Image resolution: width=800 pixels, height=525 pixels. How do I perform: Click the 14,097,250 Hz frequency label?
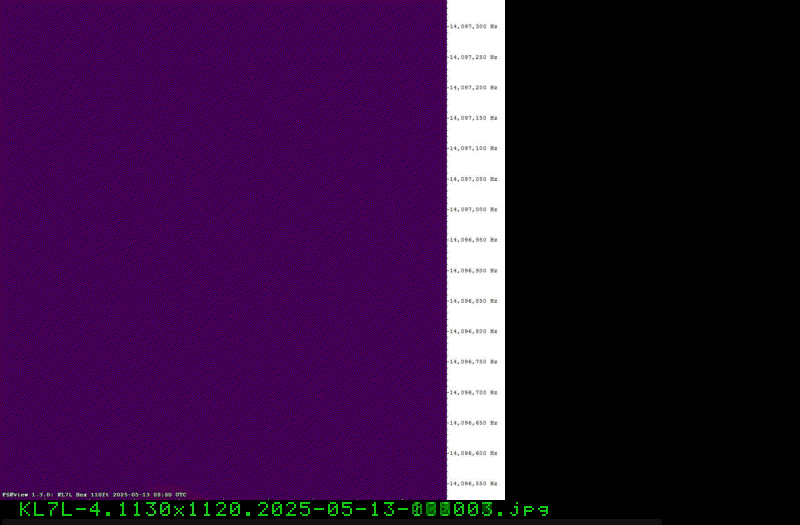[473, 57]
